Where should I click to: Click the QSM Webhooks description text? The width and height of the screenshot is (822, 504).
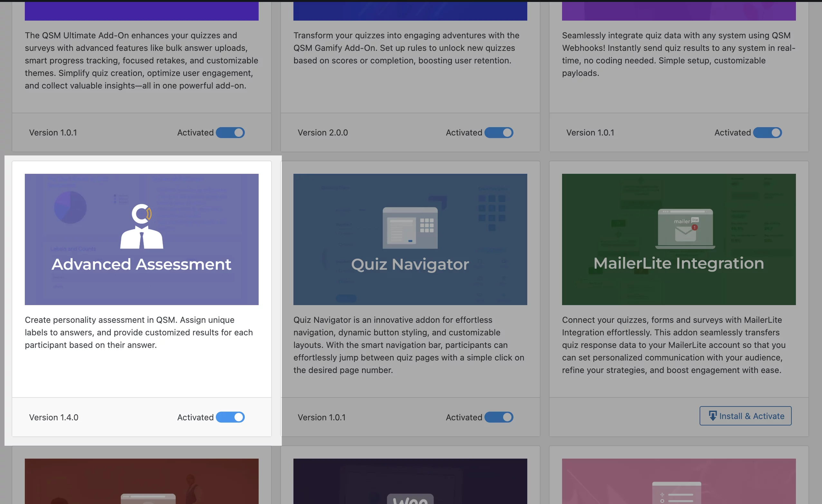tap(679, 54)
